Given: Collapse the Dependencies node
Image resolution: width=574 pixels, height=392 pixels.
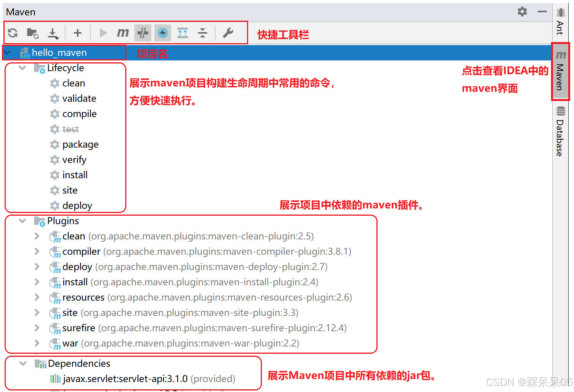Looking at the screenshot, I should (23, 363).
